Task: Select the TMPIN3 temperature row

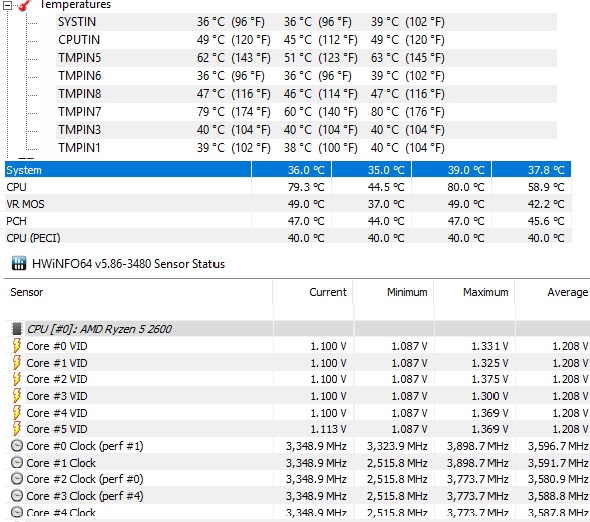Action: point(306,130)
